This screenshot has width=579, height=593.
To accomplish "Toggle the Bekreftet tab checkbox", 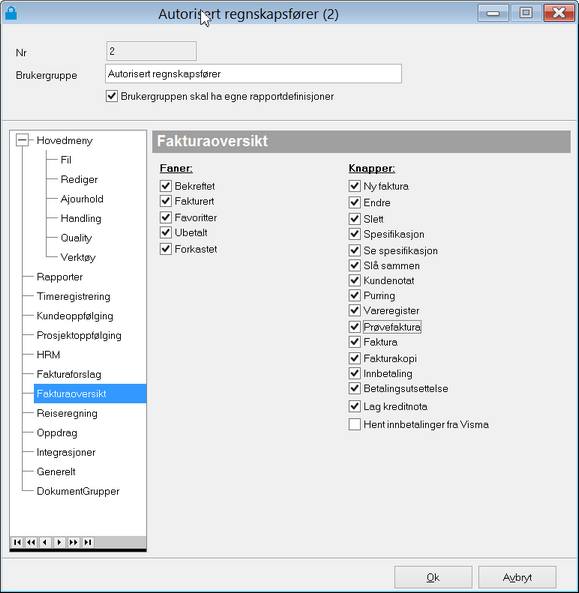I will coord(166,186).
